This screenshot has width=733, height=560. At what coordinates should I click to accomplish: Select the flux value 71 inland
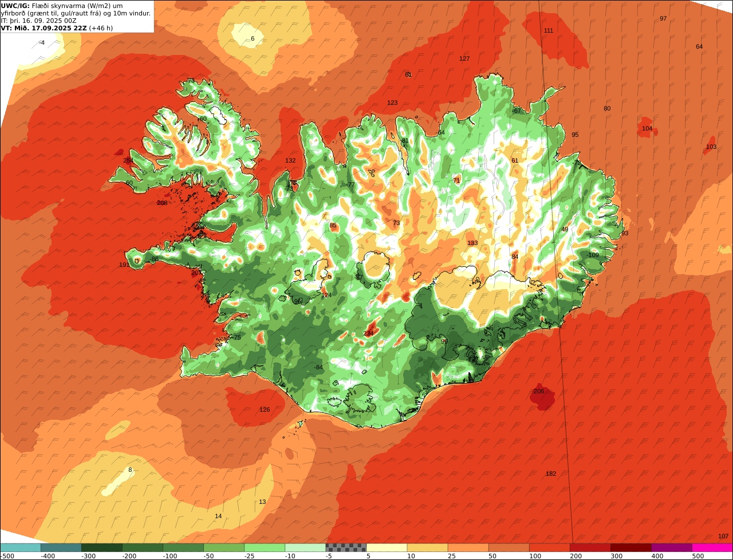456,180
